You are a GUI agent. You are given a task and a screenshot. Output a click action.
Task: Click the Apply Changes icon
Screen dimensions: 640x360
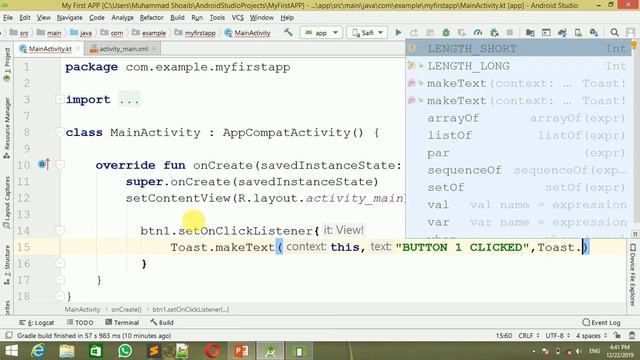pyautogui.click(x=414, y=33)
